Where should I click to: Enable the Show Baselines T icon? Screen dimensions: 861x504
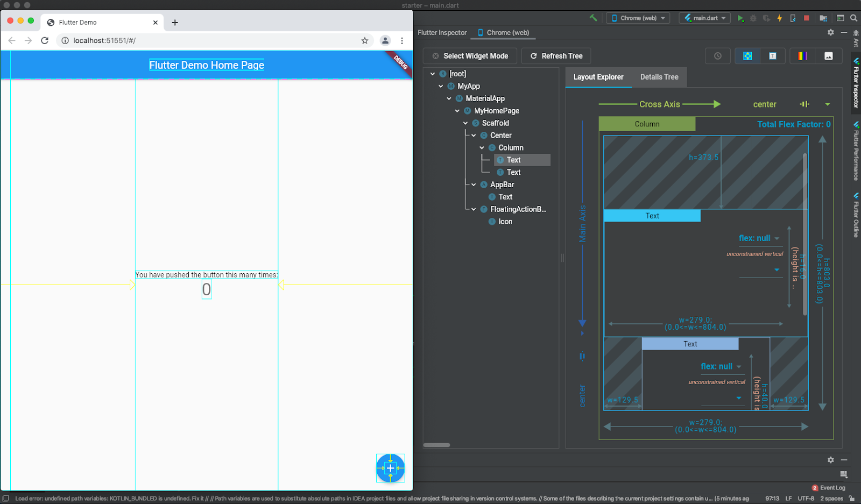(x=772, y=55)
